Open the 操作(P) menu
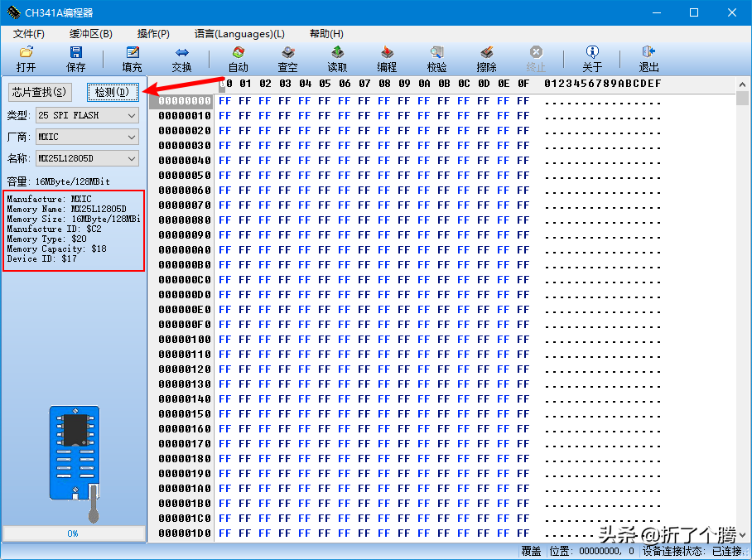Viewport: 752px width, 560px height. point(153,34)
